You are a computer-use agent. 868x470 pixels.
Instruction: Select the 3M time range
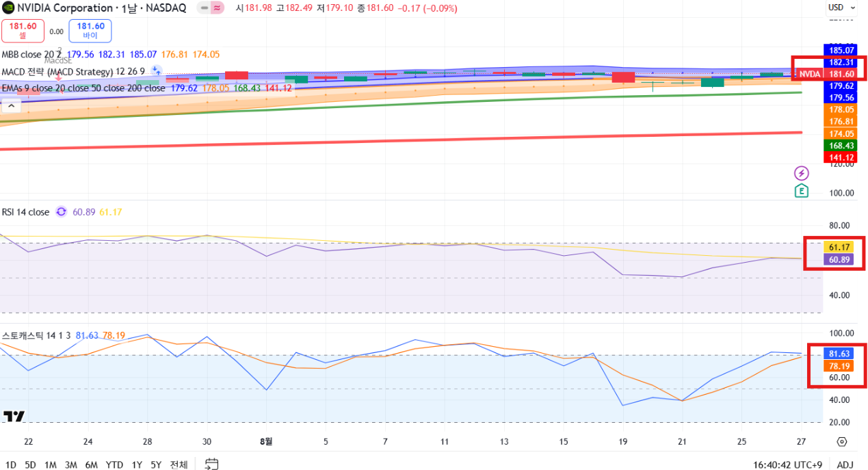(70, 465)
